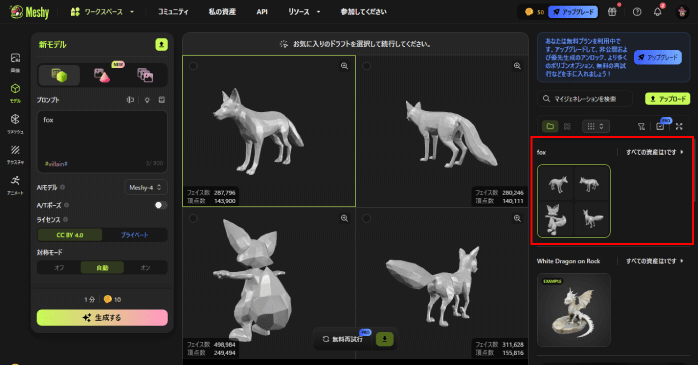The height and width of the screenshot is (365, 698).
Task: Open the help question mark icon
Action: coord(637,12)
